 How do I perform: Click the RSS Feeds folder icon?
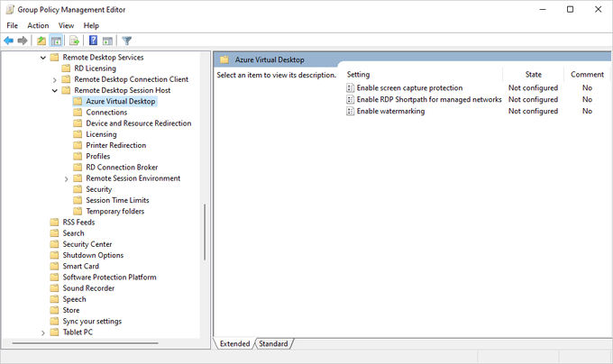pyautogui.click(x=54, y=223)
